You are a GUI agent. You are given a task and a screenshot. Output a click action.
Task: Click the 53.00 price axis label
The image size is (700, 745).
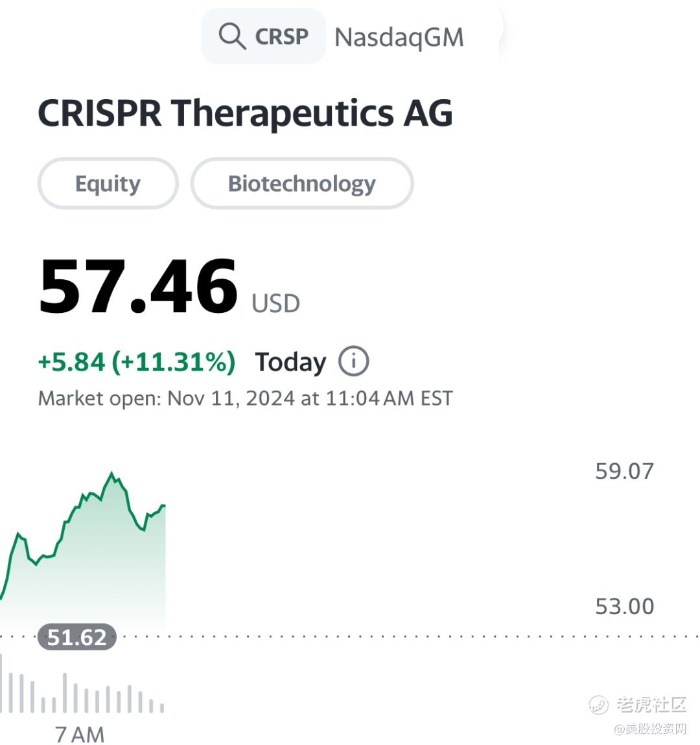[624, 606]
